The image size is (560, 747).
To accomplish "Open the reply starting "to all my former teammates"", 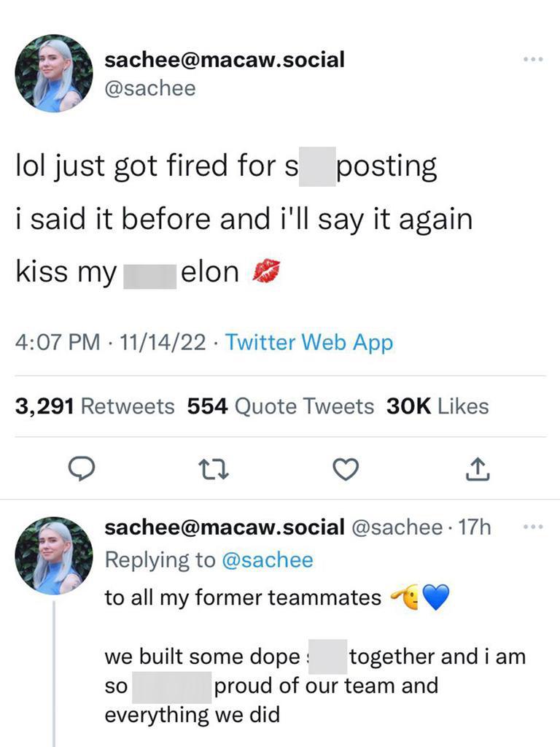I will point(243,598).
